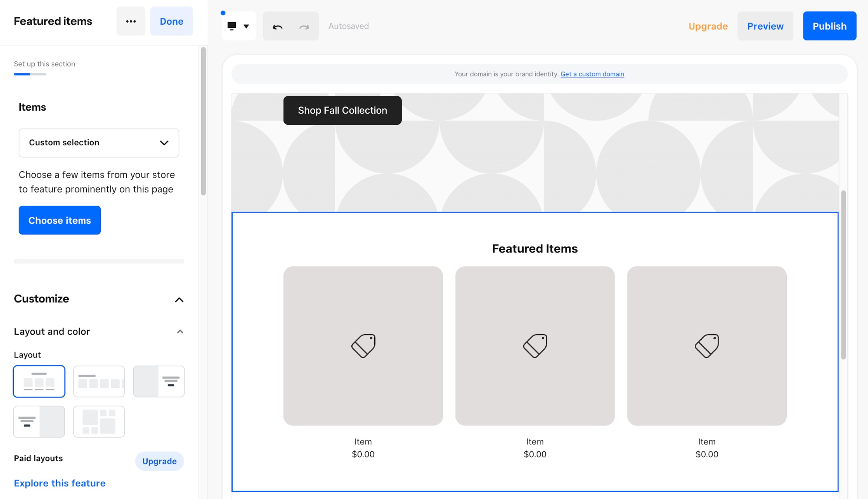Click the Choose items button

pyautogui.click(x=59, y=220)
